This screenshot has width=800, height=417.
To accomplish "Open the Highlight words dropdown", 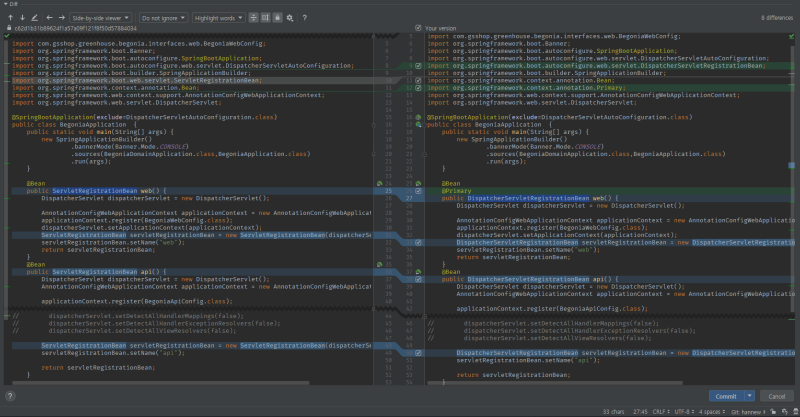I will (x=218, y=18).
